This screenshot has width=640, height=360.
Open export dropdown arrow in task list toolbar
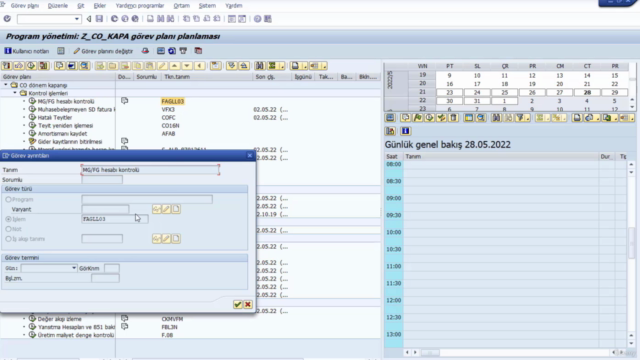click(305, 66)
